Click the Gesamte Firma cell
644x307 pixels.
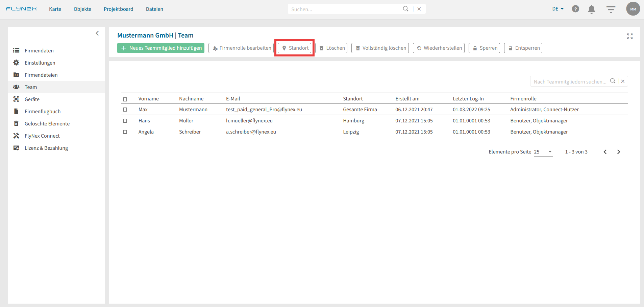pyautogui.click(x=360, y=110)
